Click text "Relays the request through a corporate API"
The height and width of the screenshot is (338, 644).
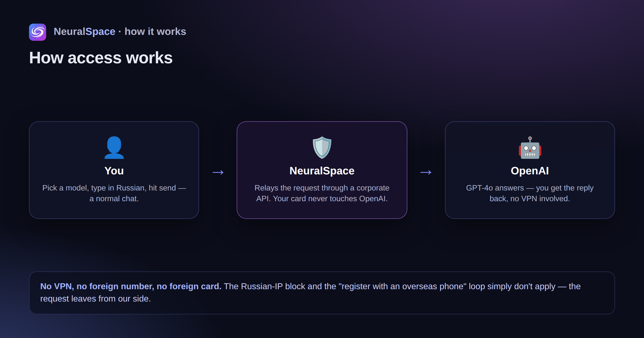(322, 193)
